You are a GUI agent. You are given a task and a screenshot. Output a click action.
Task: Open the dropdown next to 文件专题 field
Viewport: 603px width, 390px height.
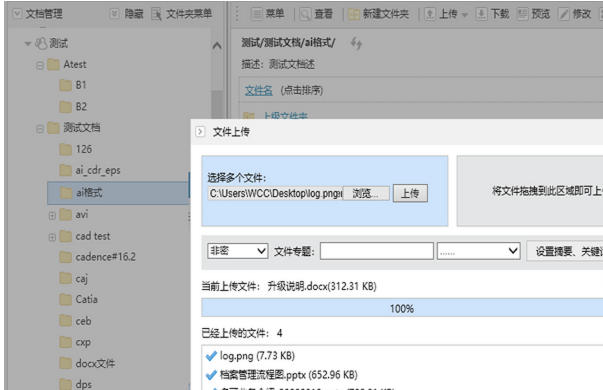(478, 251)
